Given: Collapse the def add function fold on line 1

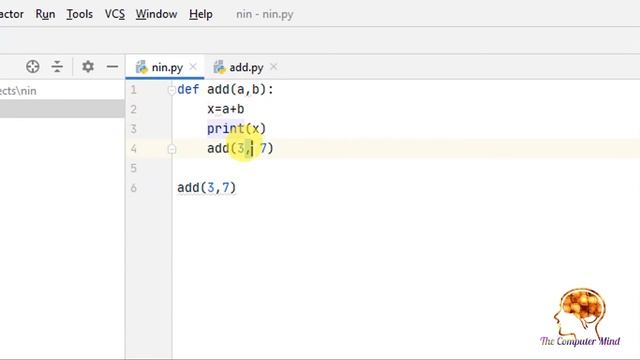Looking at the screenshot, I should click(172, 90).
